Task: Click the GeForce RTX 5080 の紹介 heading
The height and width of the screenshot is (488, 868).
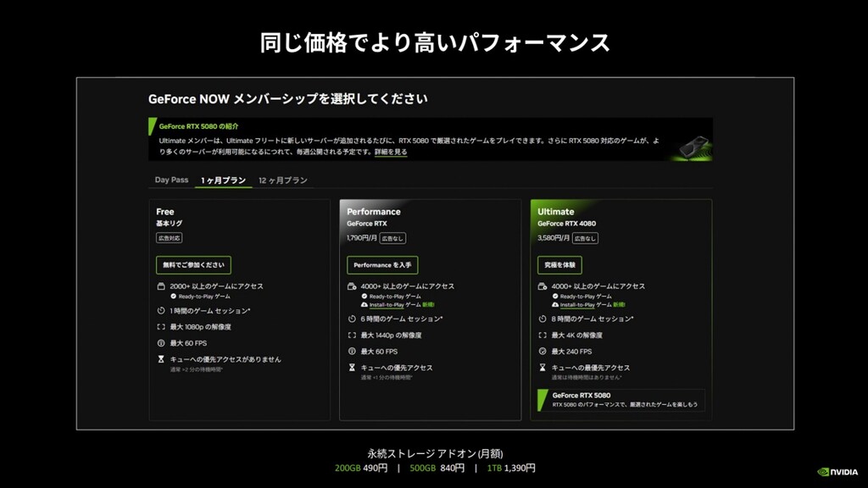Action: click(198, 126)
